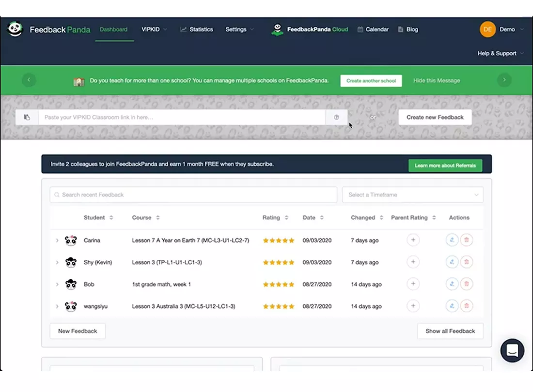Viewport: 533px width, 392px height.
Task: Open the VIPKID dropdown menu
Action: click(x=154, y=30)
